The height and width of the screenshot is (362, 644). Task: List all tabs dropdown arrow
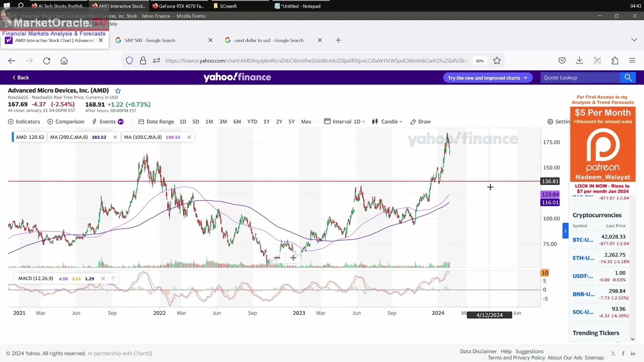[x=634, y=40]
